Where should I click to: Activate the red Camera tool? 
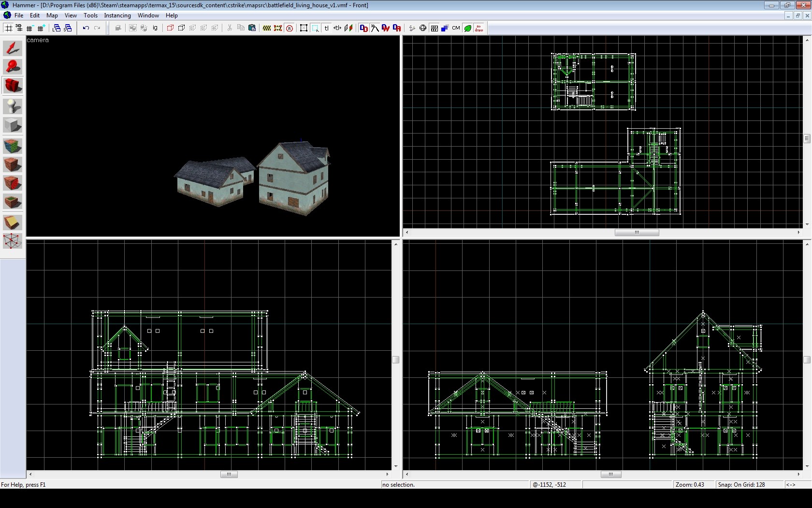[13, 86]
